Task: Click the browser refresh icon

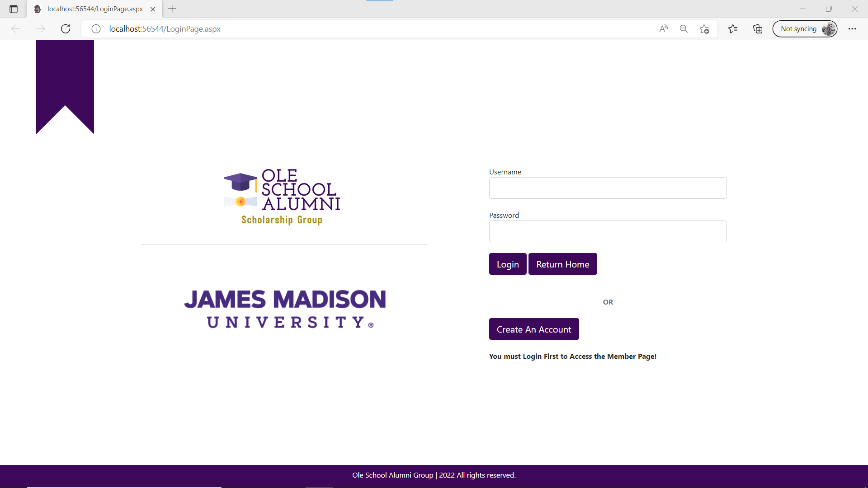Action: point(66,29)
